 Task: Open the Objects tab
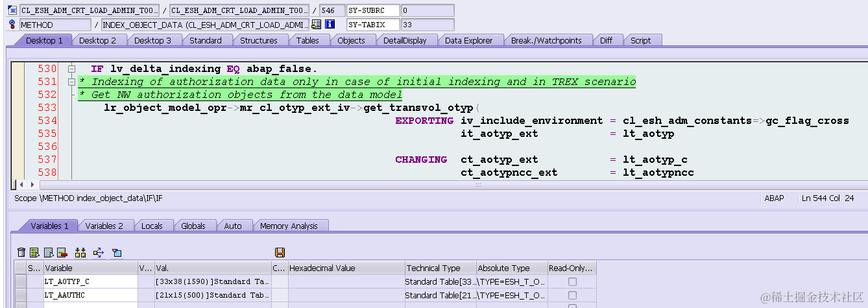(x=352, y=40)
